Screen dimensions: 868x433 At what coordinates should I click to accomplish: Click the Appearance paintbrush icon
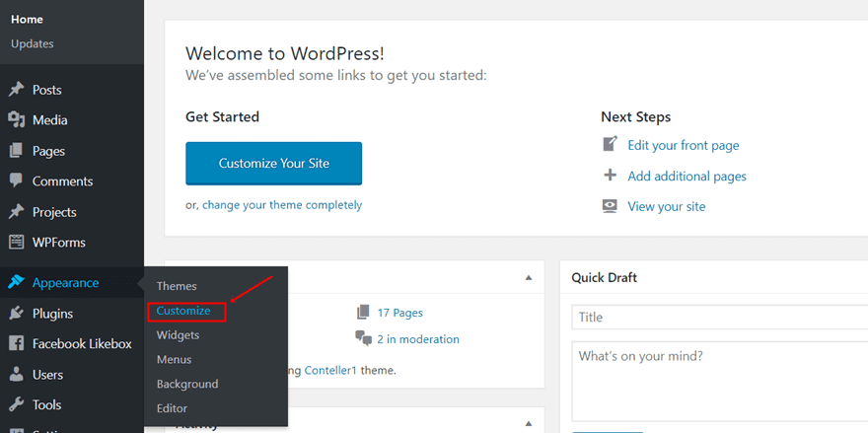(17, 282)
